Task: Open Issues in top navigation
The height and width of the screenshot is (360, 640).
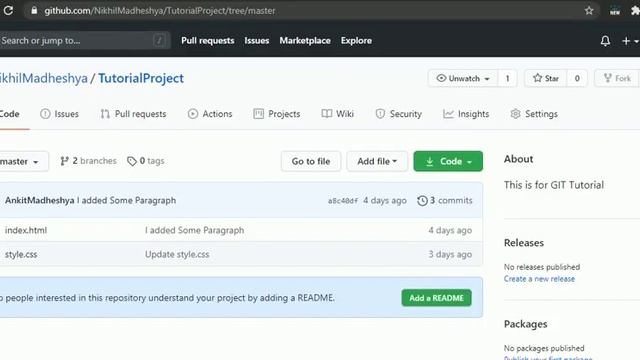Action: click(x=257, y=40)
